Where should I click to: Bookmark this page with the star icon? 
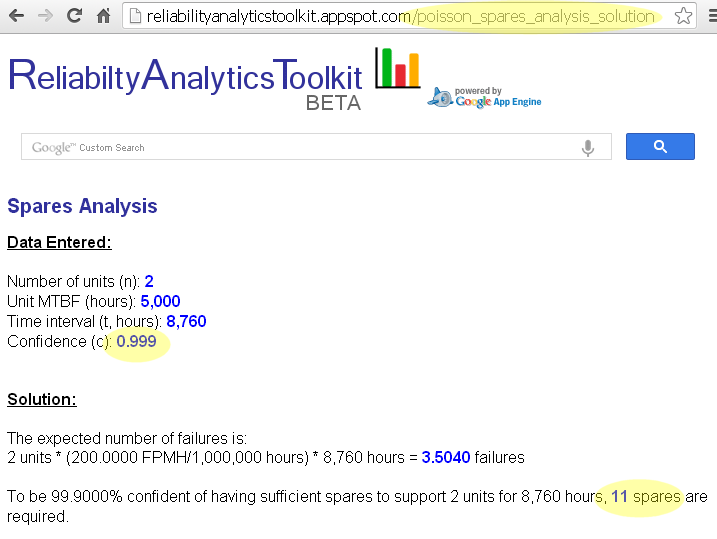[683, 16]
